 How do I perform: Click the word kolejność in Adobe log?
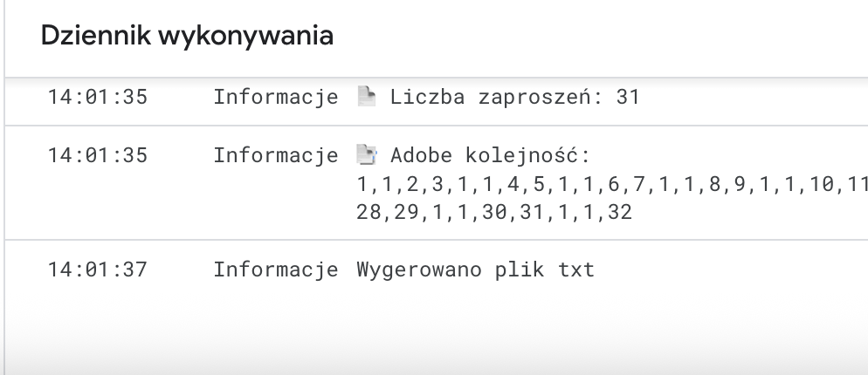528,155
